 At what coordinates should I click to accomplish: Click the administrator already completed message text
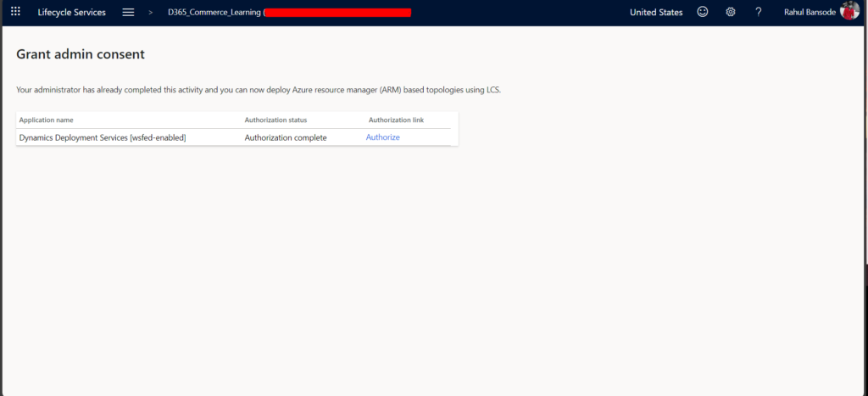point(259,90)
